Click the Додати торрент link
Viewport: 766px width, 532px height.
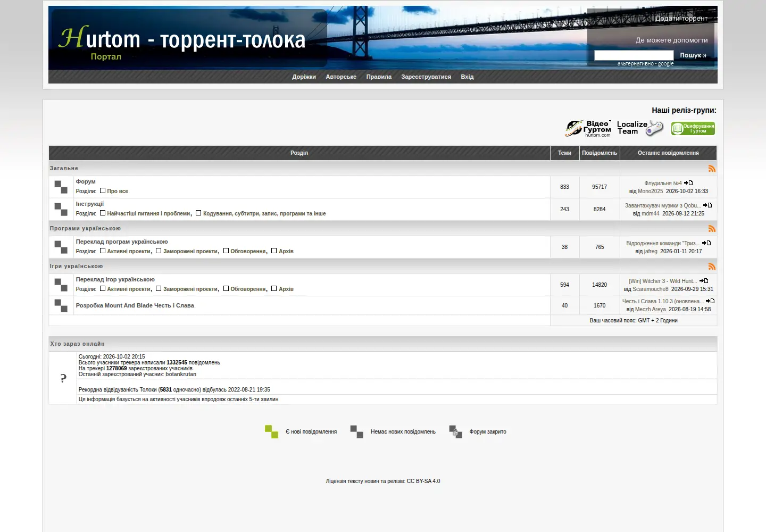coord(681,19)
